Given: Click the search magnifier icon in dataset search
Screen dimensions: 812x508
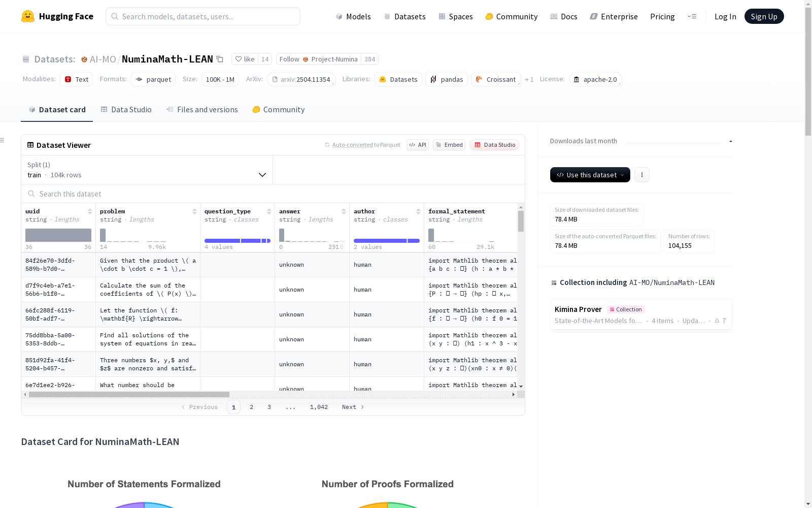Looking at the screenshot, I should point(31,194).
